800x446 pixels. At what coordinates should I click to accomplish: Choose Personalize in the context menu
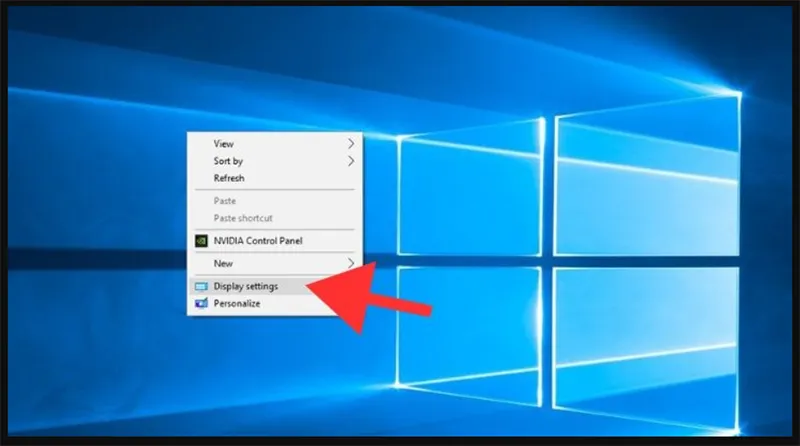point(275,304)
